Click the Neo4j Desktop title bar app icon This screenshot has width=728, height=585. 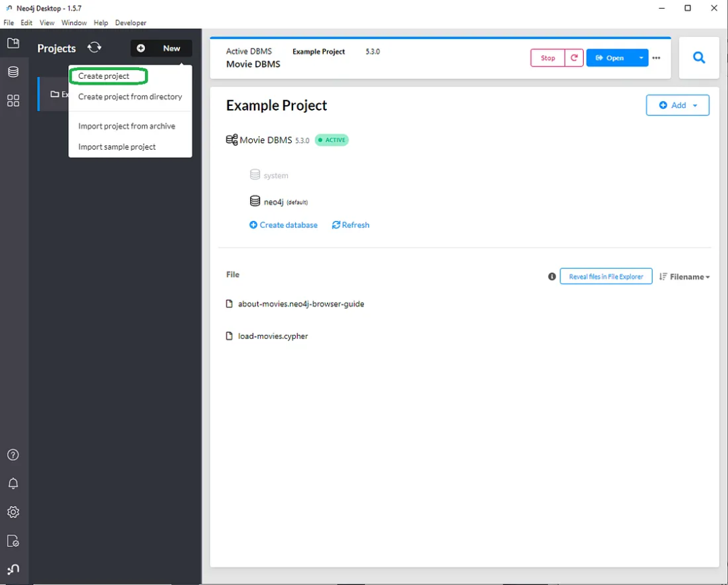pos(9,8)
